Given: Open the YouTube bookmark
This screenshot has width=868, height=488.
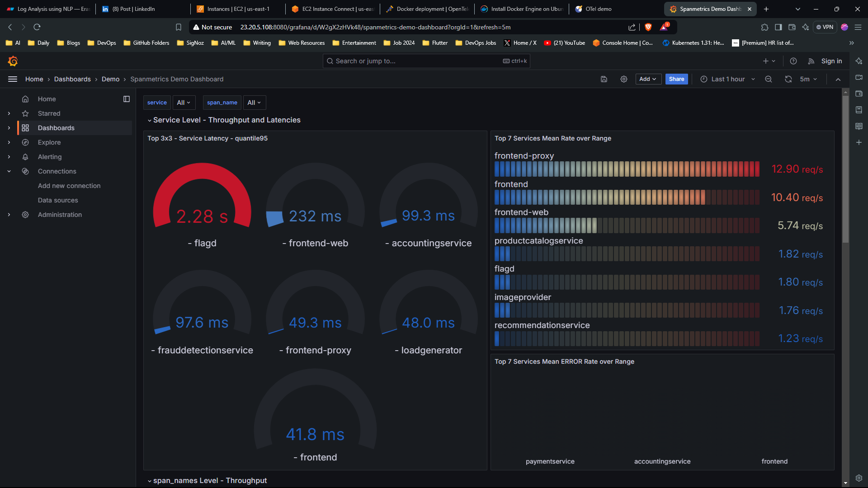Looking at the screenshot, I should [565, 43].
